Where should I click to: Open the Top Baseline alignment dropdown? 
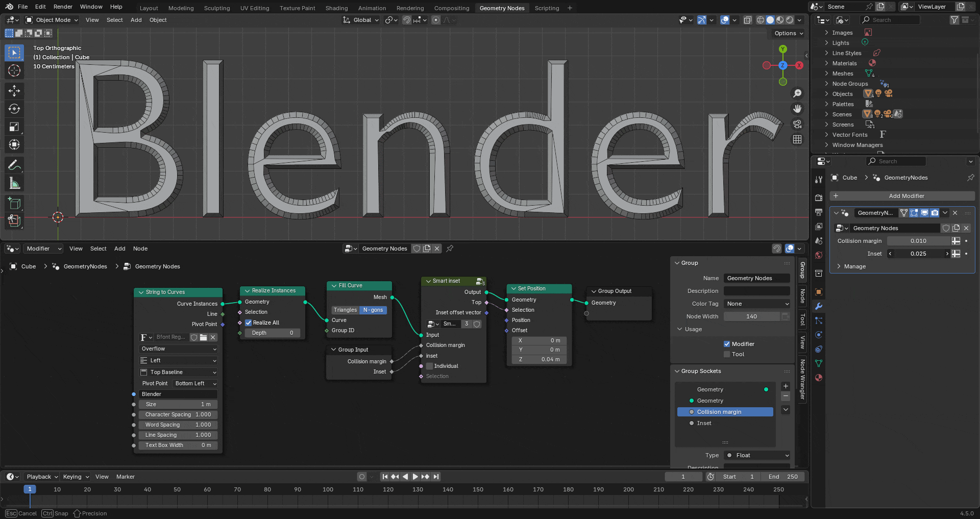179,373
